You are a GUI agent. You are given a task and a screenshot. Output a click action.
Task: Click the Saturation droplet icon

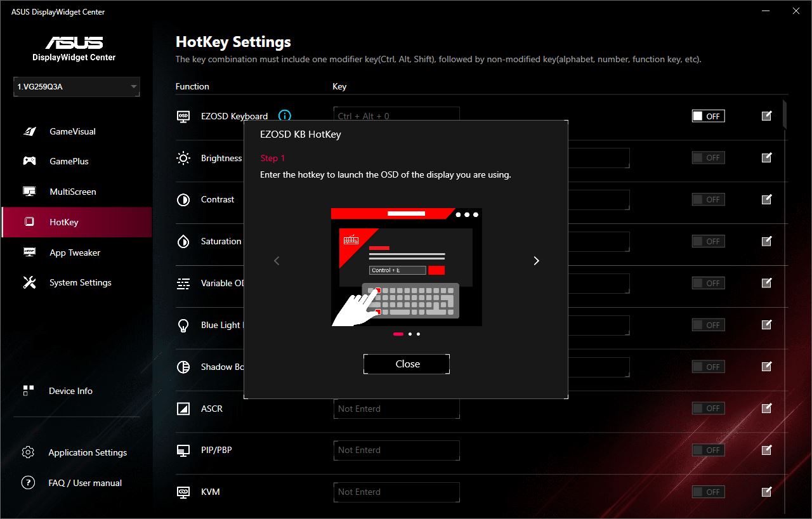point(183,242)
